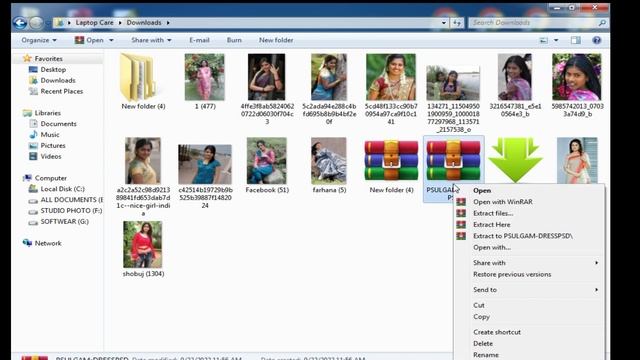Select the farhana (5) image thumbnail
Image resolution: width=640 pixels, height=360 pixels.
(x=329, y=160)
